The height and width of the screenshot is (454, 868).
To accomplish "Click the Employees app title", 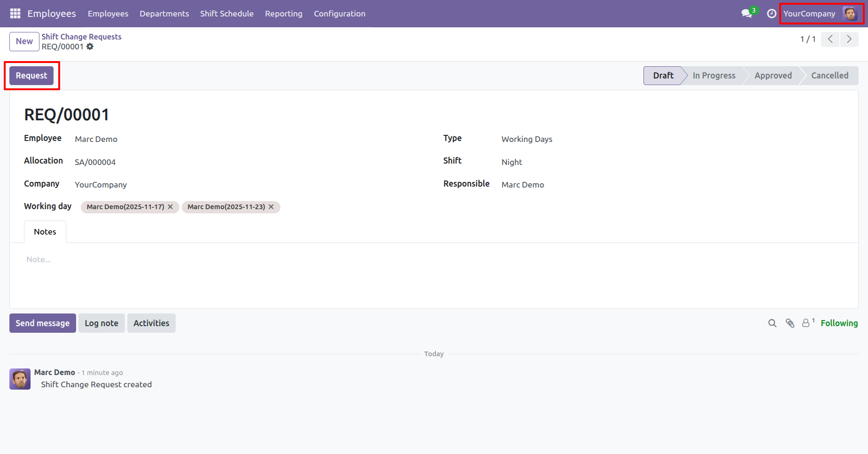I will [x=52, y=14].
